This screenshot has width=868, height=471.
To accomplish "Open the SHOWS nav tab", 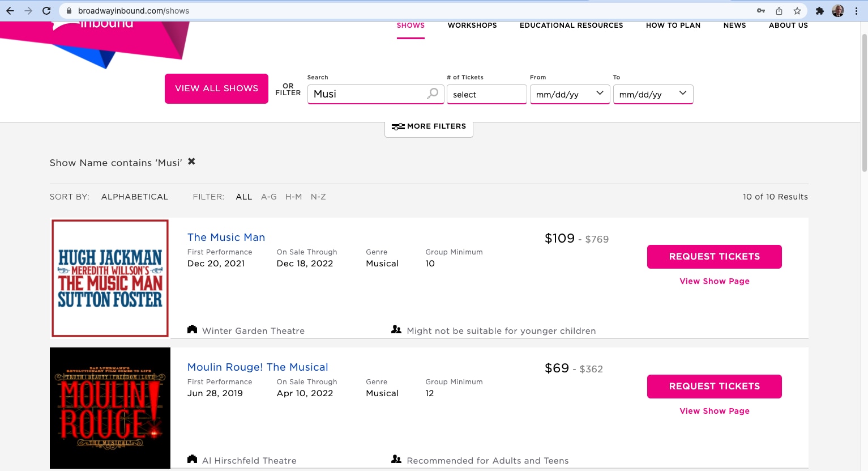I will (x=411, y=26).
